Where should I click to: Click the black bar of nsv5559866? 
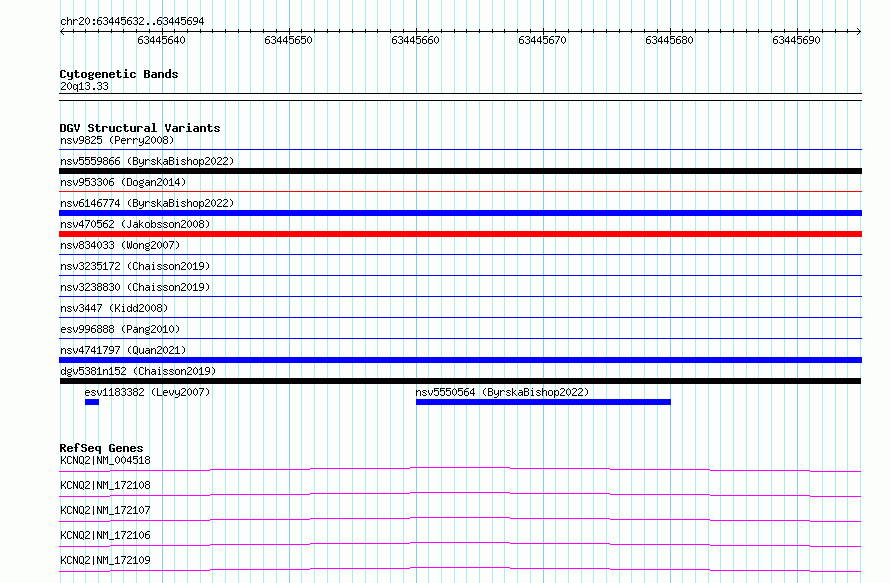point(460,171)
